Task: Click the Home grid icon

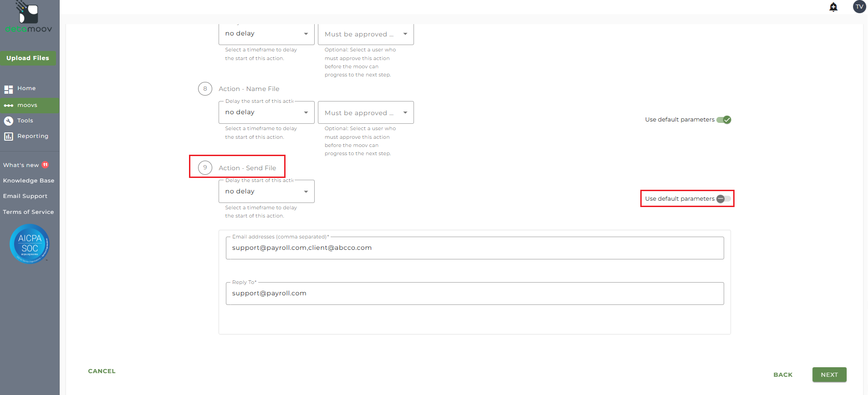Action: point(9,89)
